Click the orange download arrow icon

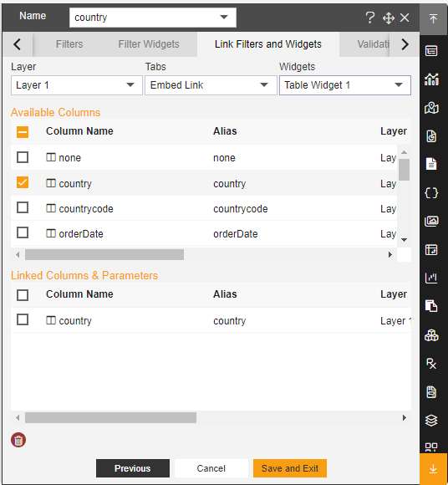coord(434,468)
